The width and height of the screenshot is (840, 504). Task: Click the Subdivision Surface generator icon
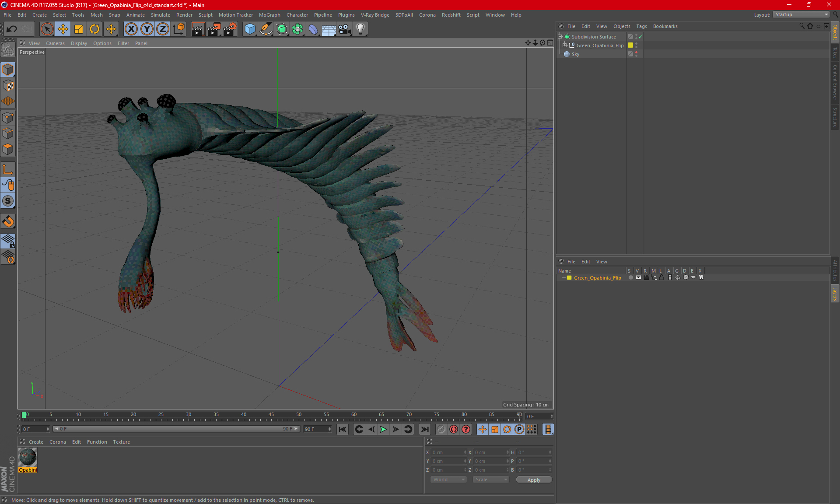tap(282, 29)
